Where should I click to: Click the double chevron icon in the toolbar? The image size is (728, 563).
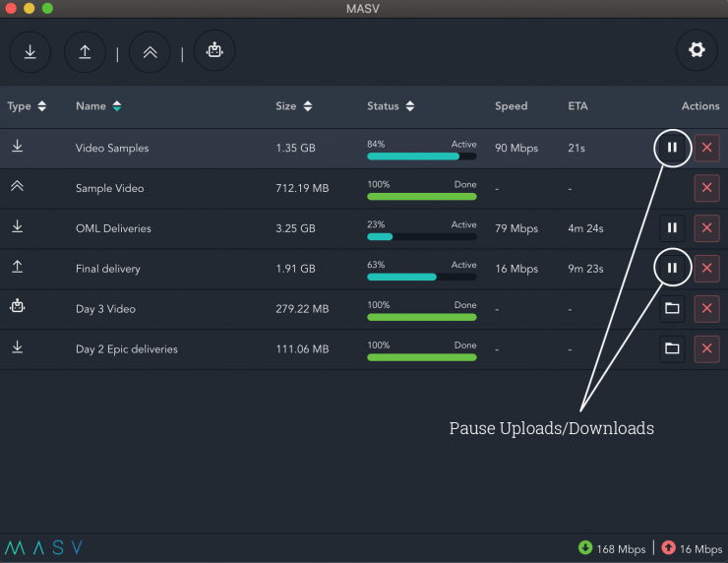point(150,51)
